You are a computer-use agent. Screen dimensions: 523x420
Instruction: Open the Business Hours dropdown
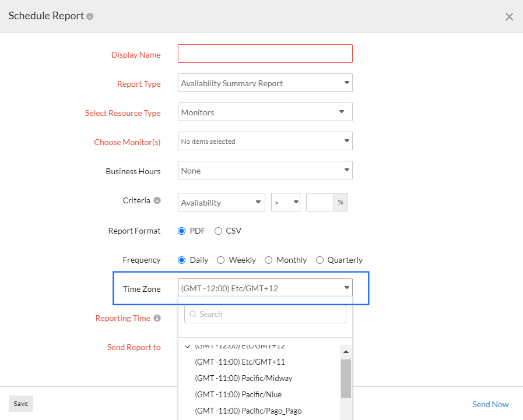(265, 170)
